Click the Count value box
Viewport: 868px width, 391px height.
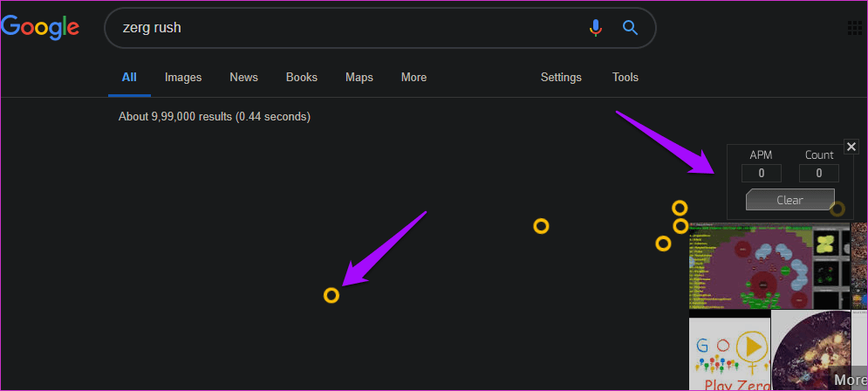[x=819, y=174]
